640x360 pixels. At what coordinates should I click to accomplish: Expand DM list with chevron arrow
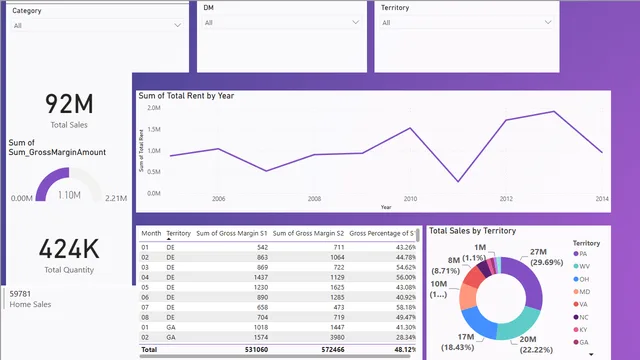(356, 22)
